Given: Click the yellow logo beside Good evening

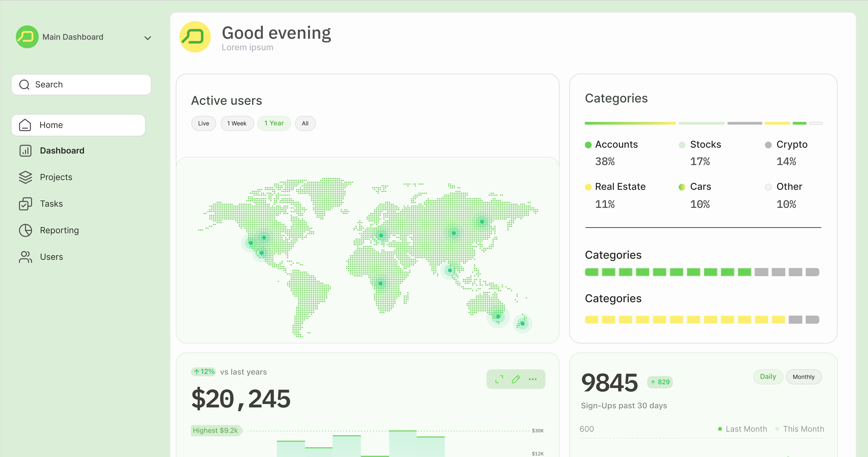Looking at the screenshot, I should (x=195, y=37).
